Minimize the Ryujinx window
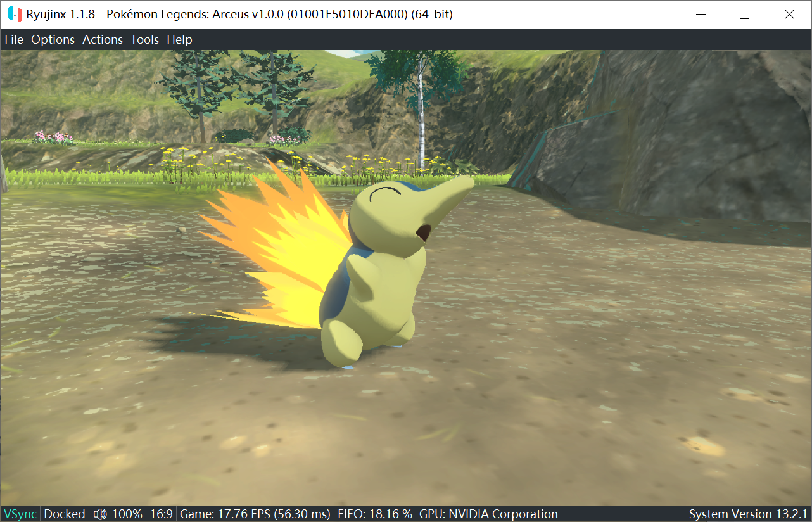 click(x=701, y=14)
